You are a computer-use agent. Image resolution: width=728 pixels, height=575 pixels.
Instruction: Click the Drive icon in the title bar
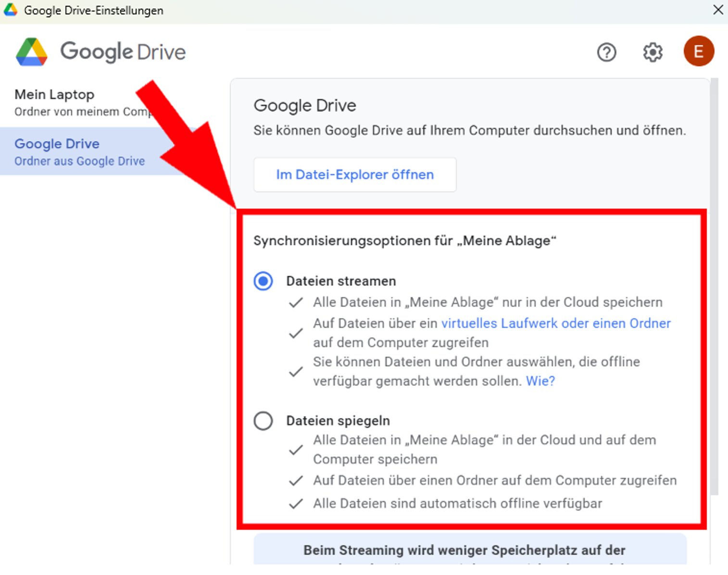tap(10, 10)
